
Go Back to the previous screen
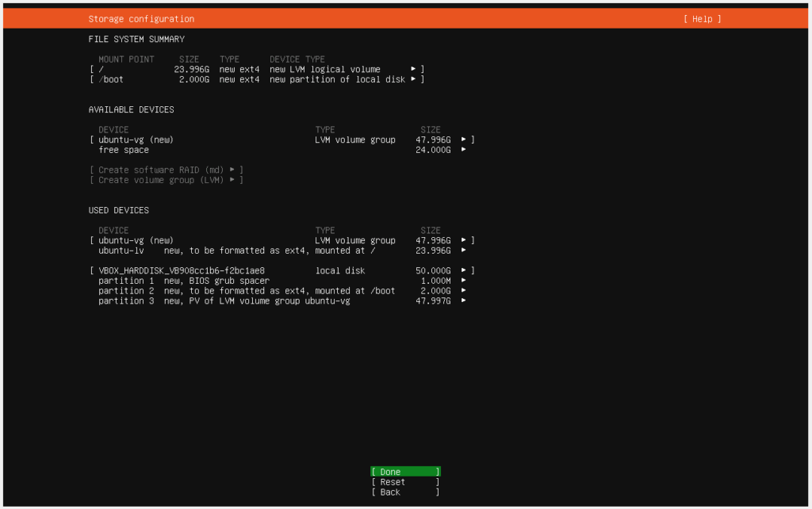[404, 492]
